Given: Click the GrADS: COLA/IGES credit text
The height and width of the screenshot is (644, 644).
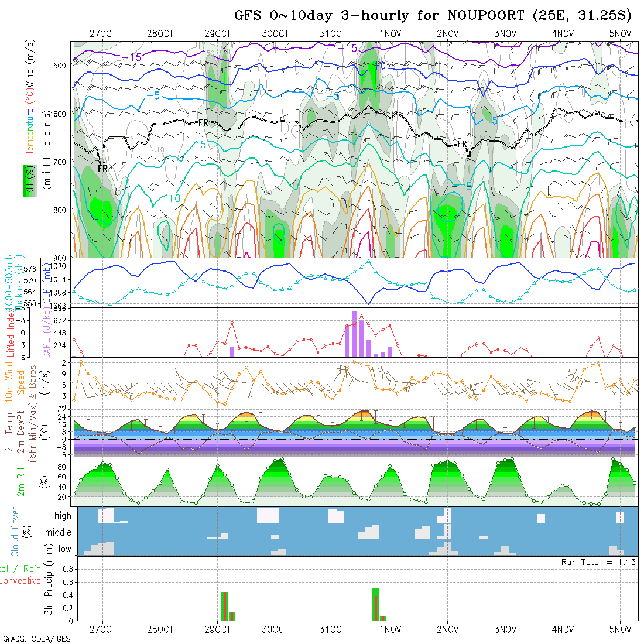Looking at the screenshot, I should [36, 639].
